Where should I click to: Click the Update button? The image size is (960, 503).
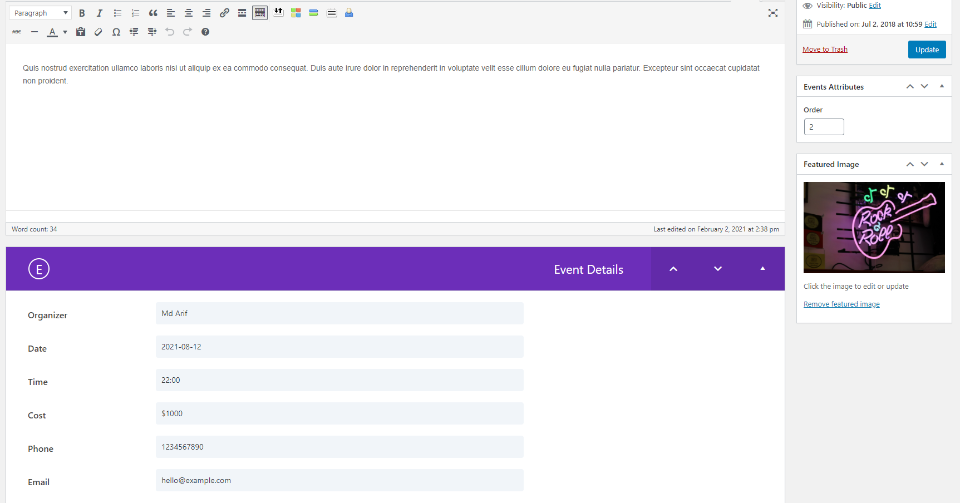[926, 49]
